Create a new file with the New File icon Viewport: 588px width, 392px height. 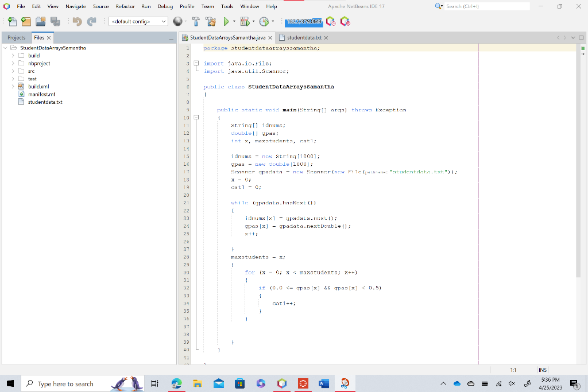pos(12,21)
